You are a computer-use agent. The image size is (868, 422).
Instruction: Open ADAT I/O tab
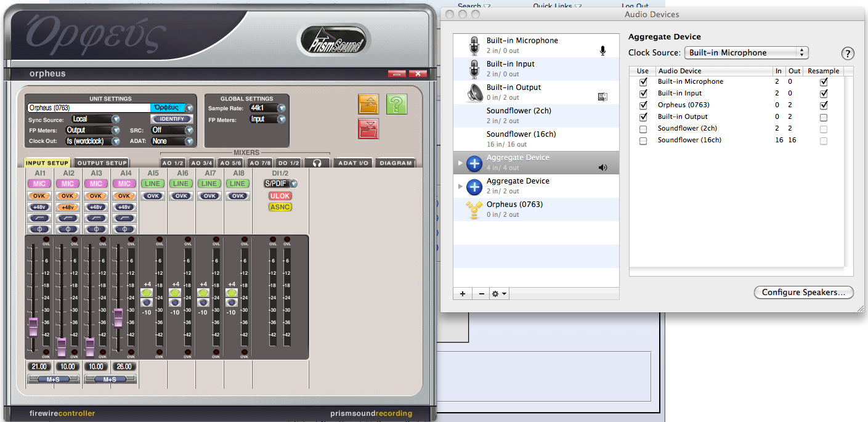pyautogui.click(x=354, y=163)
